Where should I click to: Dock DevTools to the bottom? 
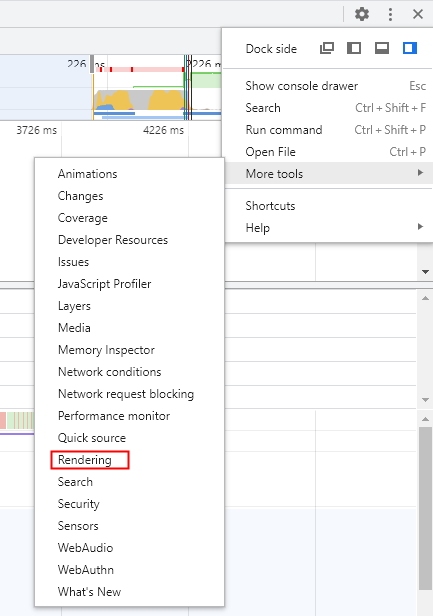coord(382,48)
